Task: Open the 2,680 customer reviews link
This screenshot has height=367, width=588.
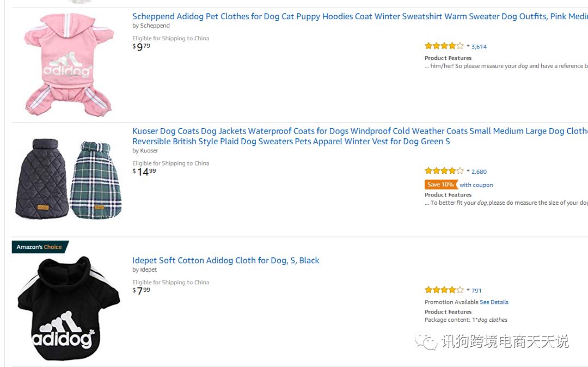Action: coord(479,172)
